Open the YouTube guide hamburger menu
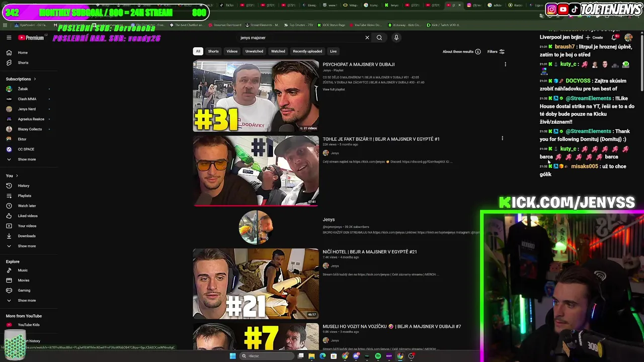 (9, 38)
